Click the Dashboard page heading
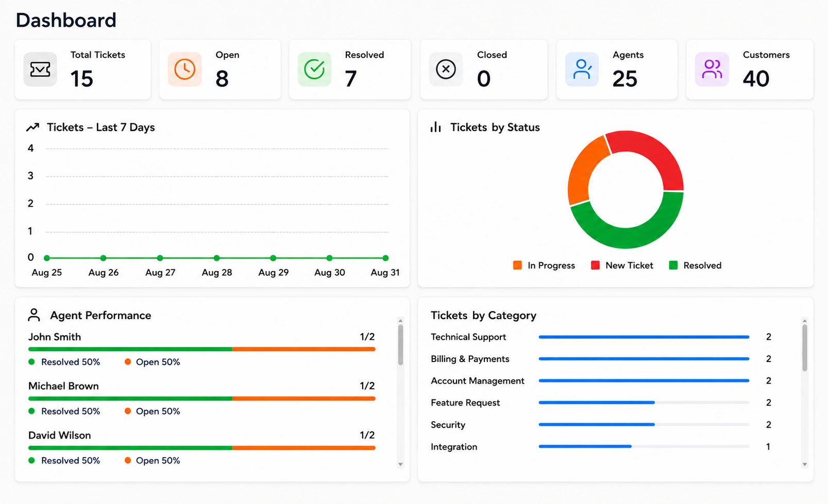 pyautogui.click(x=66, y=20)
